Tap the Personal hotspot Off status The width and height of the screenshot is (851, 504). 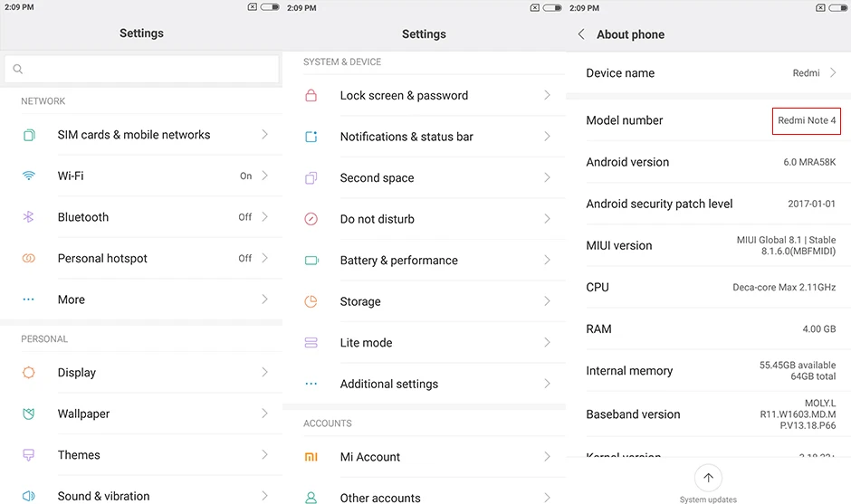[x=245, y=258]
